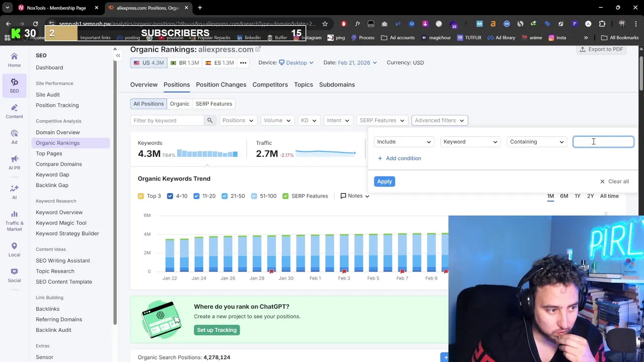Click the browser address bar
Image resolution: width=644 pixels, height=362 pixels.
coord(187,24)
